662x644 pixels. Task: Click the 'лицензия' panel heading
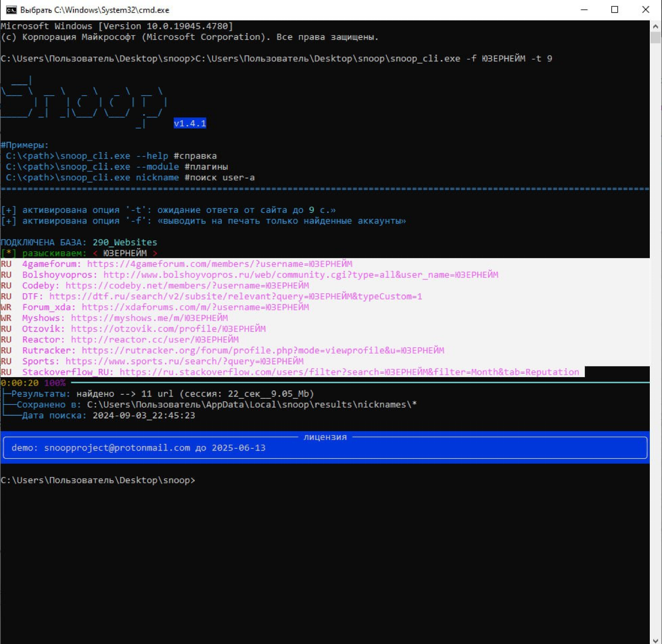[325, 437]
